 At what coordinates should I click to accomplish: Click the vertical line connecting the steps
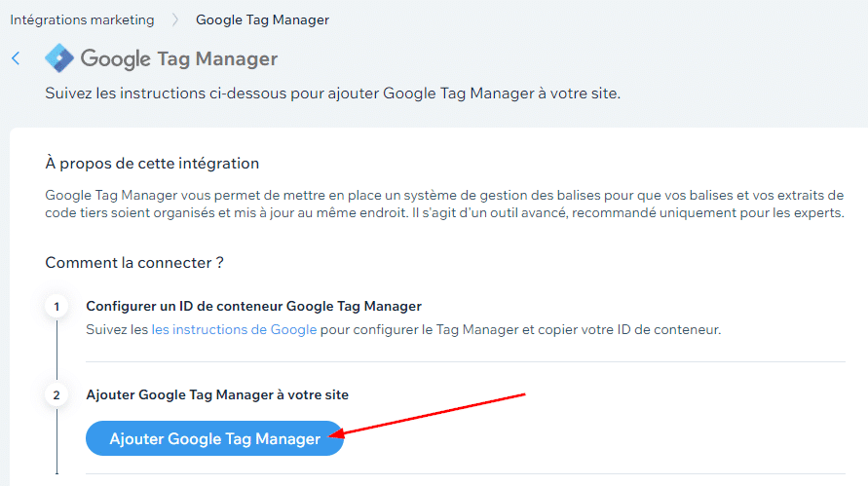pyautogui.click(x=57, y=351)
